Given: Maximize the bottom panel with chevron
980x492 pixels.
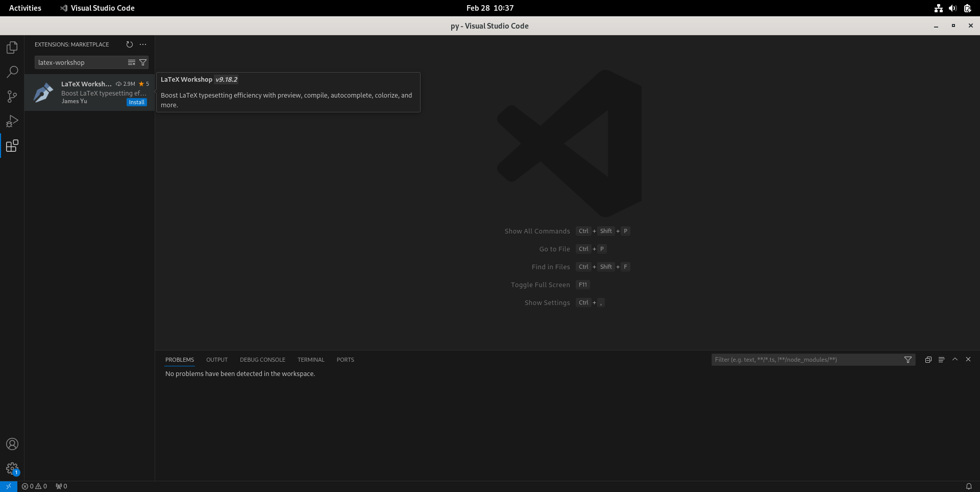Looking at the screenshot, I should click(x=955, y=359).
